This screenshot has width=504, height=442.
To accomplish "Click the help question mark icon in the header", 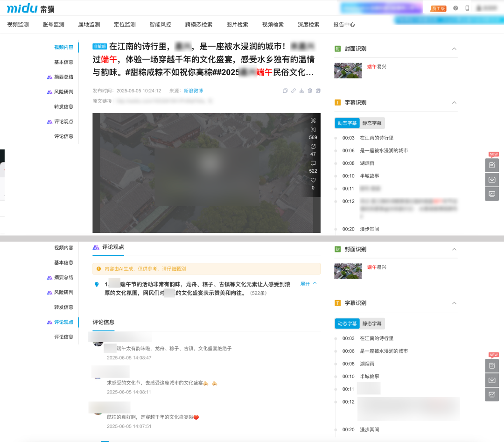I will [455, 7].
